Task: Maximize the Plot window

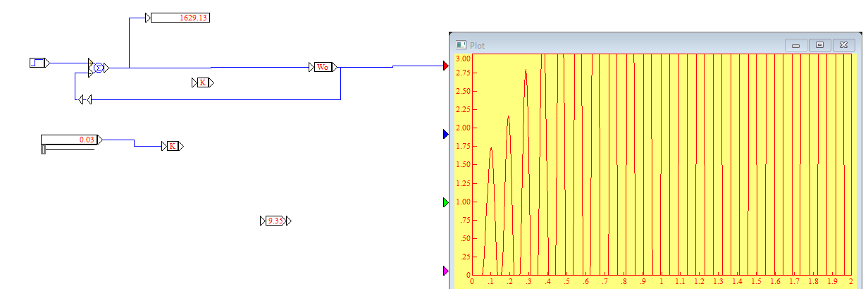Action: (819, 45)
